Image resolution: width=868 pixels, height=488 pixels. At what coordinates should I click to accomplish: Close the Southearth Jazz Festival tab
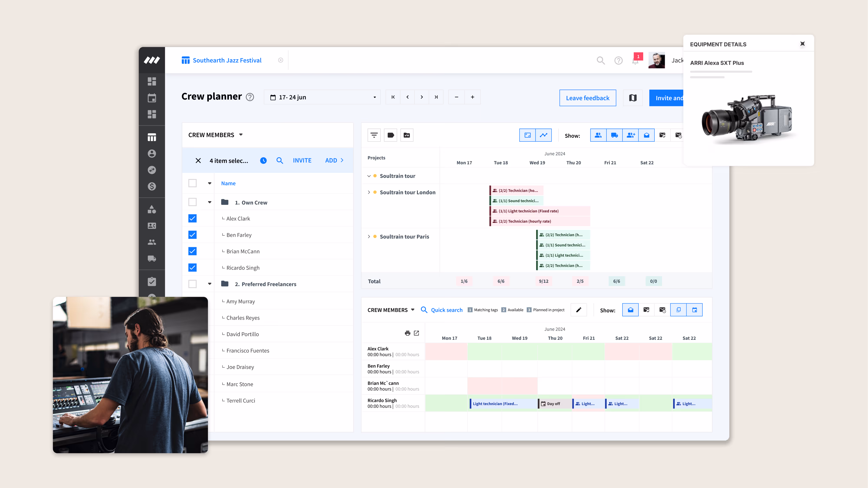pos(280,60)
